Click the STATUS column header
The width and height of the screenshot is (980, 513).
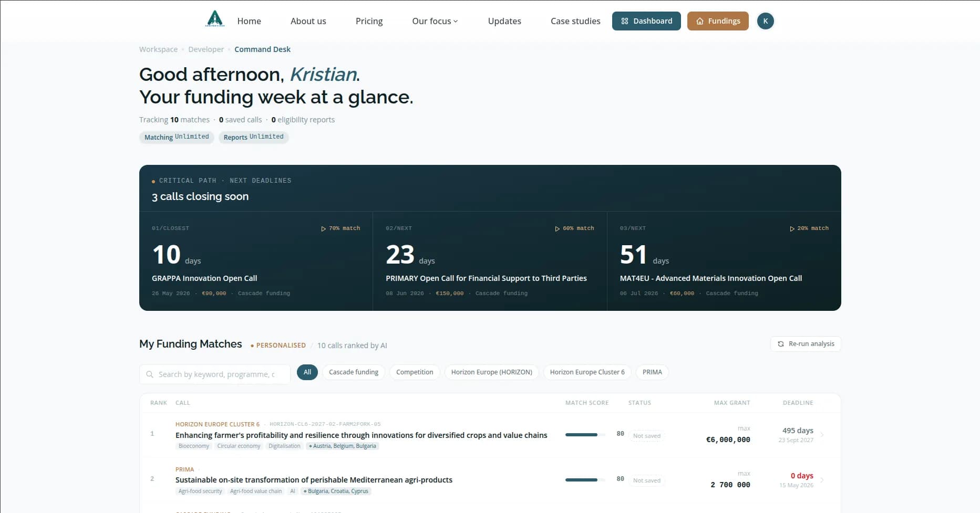[639, 403]
